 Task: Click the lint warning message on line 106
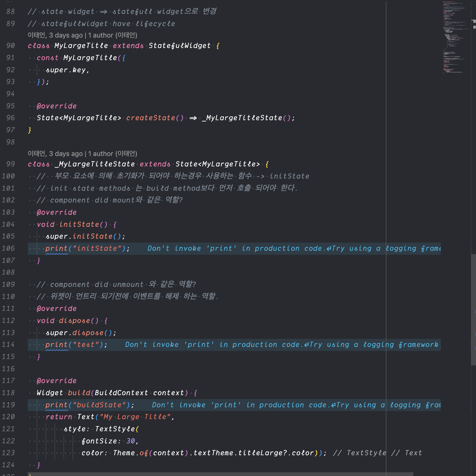[294, 248]
